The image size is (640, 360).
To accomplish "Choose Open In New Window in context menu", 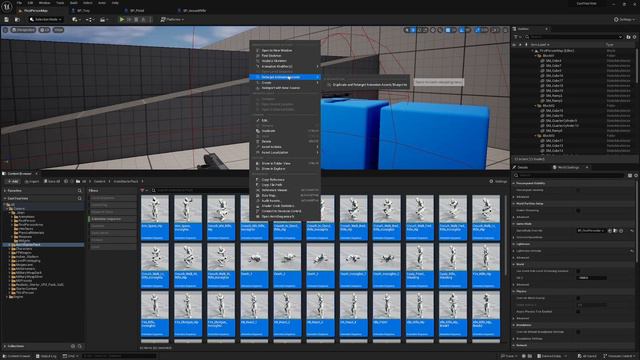I will click(x=277, y=50).
